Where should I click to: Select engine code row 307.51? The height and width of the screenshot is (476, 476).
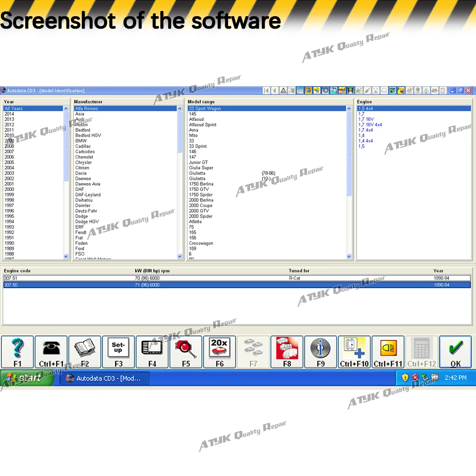point(237,278)
